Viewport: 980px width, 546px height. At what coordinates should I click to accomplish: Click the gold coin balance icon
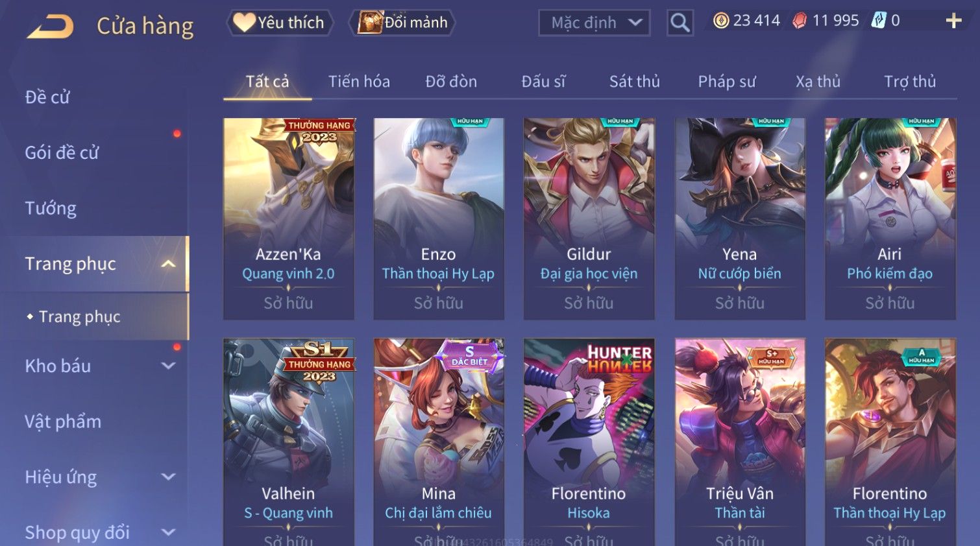[x=721, y=21]
